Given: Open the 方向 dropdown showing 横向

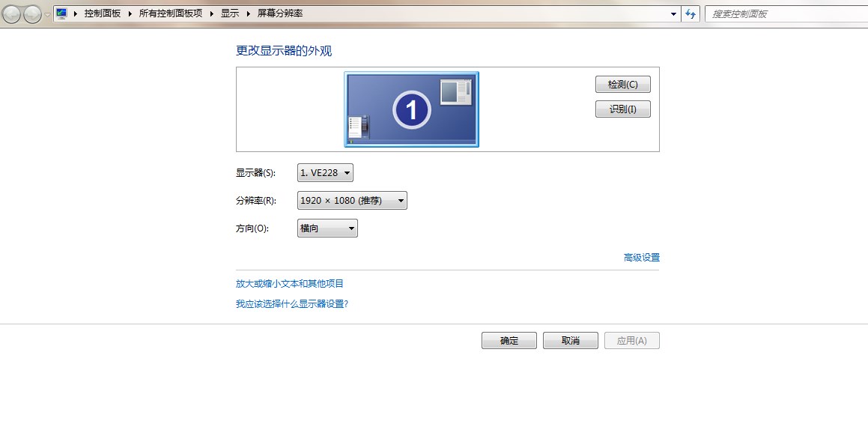Looking at the screenshot, I should (x=327, y=228).
